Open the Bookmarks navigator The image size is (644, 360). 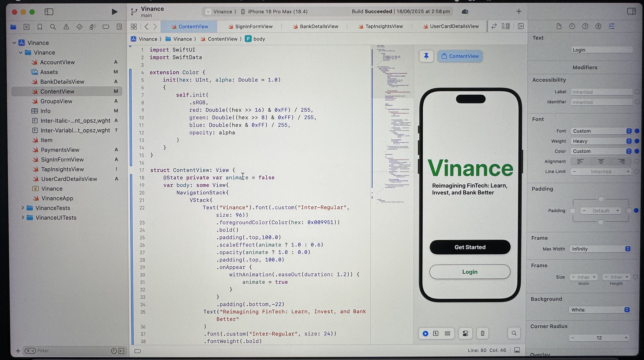[40, 27]
